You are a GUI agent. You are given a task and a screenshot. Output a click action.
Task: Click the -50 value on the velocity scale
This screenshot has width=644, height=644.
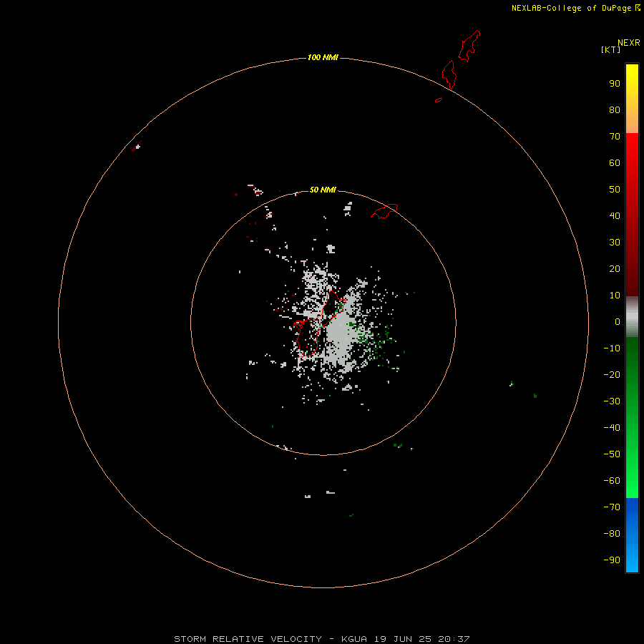click(x=612, y=454)
